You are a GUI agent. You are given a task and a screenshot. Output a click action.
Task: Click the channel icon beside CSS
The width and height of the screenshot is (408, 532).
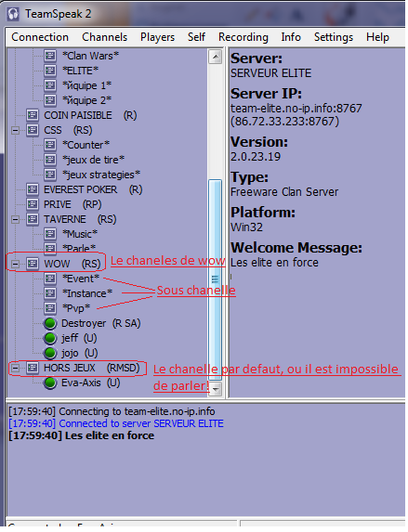33,130
